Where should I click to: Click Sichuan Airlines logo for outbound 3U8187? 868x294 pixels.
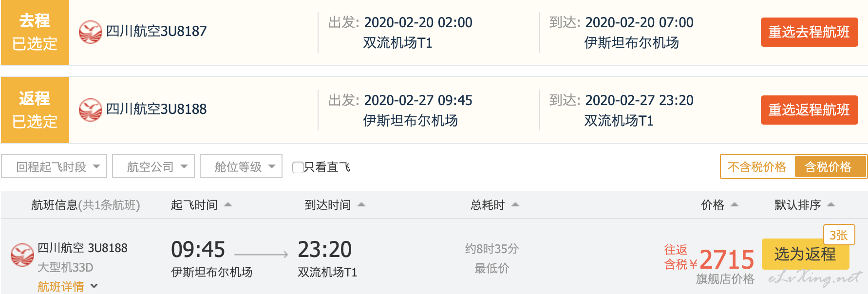[91, 32]
